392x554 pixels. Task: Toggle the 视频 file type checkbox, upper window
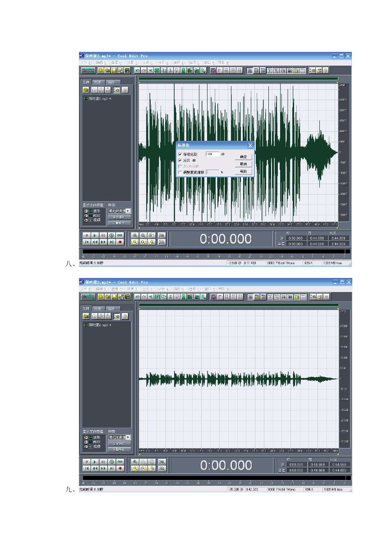(85, 220)
